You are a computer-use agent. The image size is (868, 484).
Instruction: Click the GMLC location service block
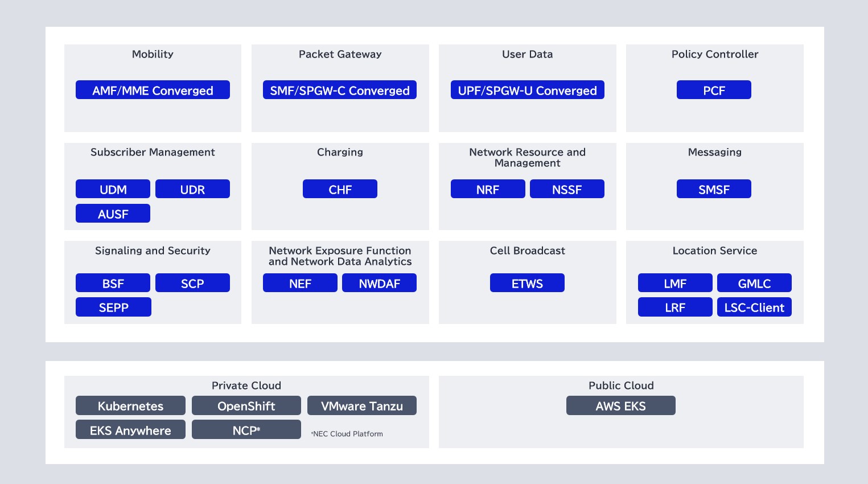(x=754, y=283)
